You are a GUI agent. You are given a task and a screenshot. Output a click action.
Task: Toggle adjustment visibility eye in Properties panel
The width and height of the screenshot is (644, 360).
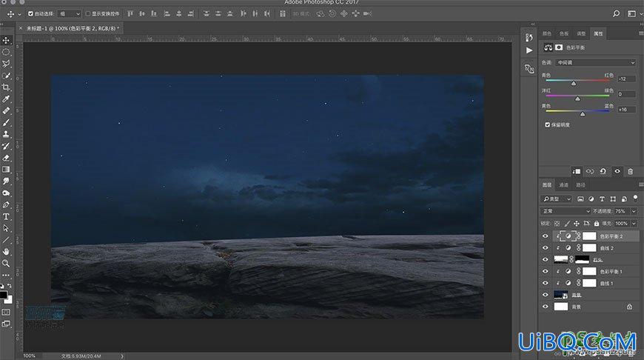point(617,171)
